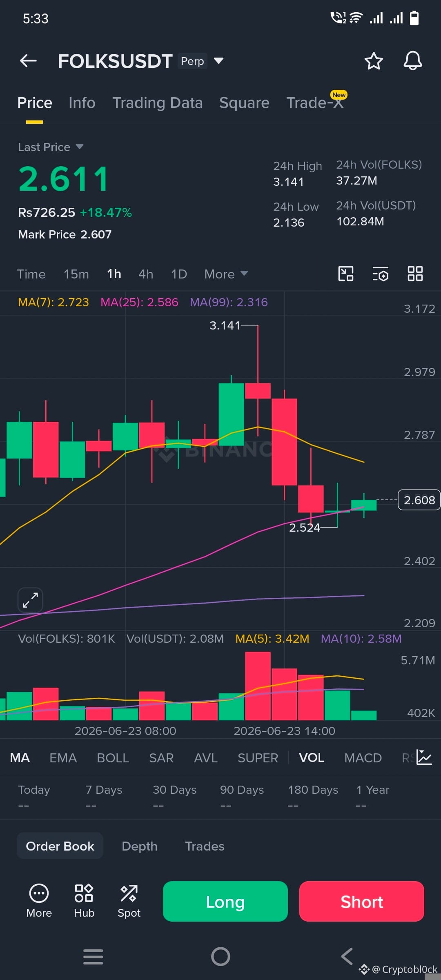Tap 24h Low value 2.136
Viewport: 441px width, 980px height.
point(289,223)
